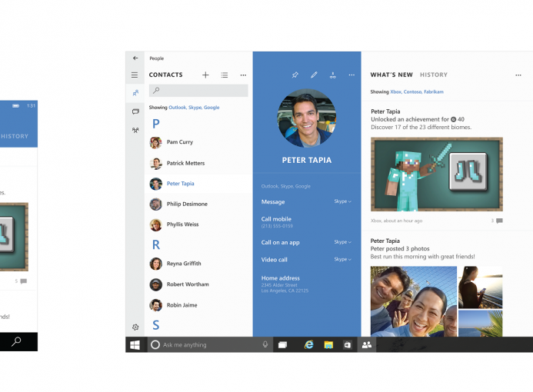This screenshot has height=392, width=533.
Task: Click the microphone icon in search bar
Action: pyautogui.click(x=265, y=344)
